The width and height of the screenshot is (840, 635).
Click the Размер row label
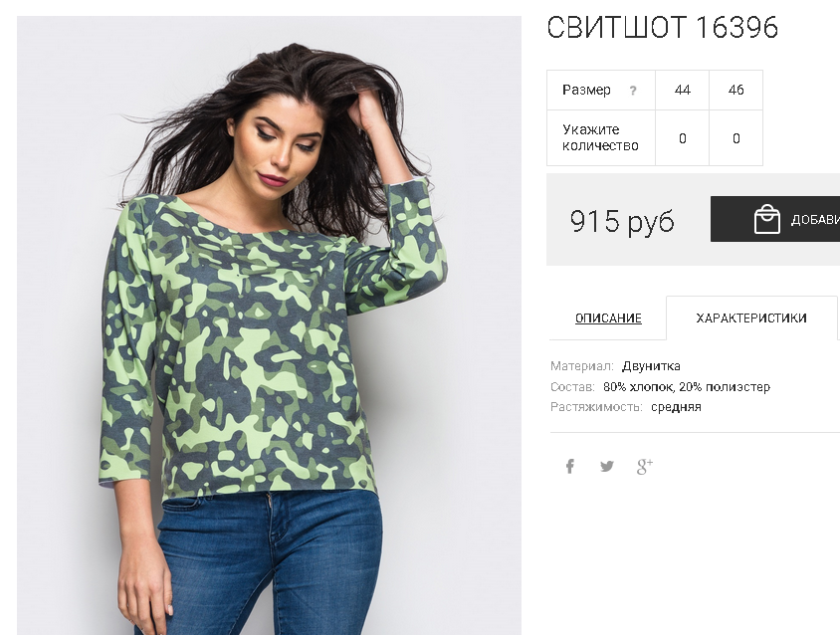click(586, 90)
